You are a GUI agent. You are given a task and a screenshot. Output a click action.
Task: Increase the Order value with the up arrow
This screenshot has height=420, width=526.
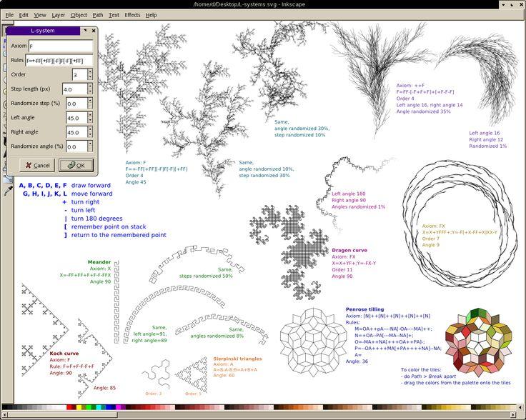89,71
